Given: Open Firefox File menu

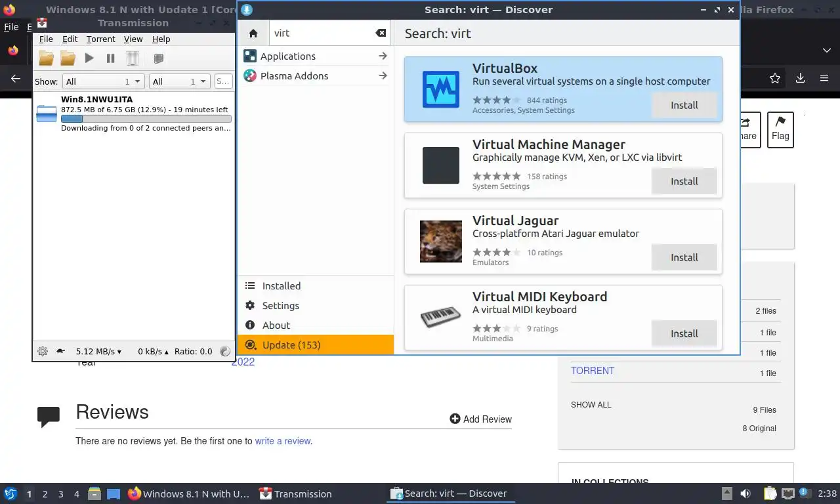Looking at the screenshot, I should pos(11,27).
